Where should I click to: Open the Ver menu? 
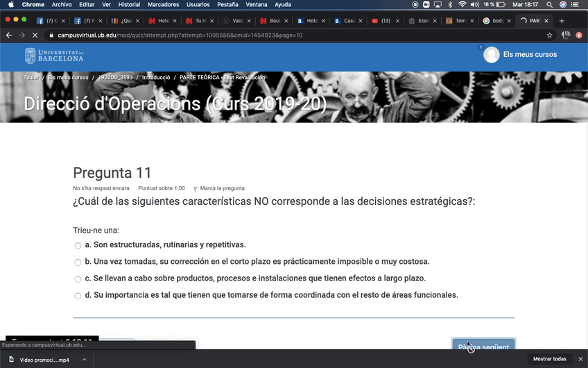(106, 4)
